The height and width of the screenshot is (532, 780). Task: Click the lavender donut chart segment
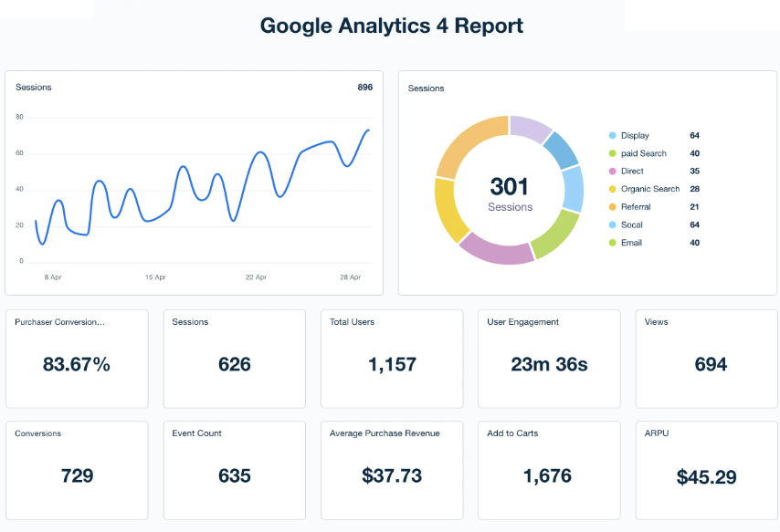click(529, 127)
